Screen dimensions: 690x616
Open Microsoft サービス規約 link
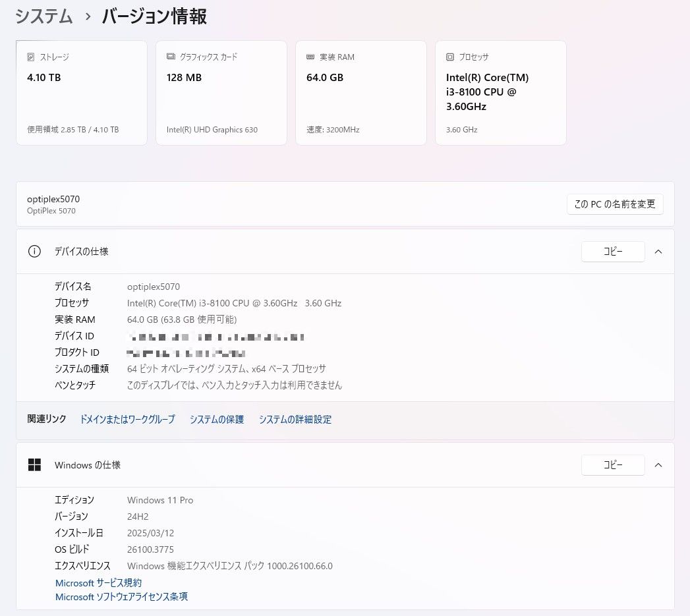click(99, 583)
